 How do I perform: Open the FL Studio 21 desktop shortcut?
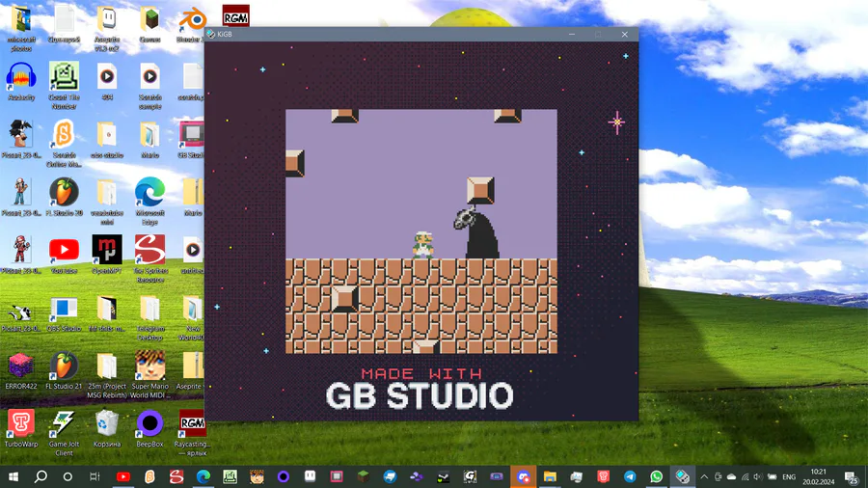[64, 370]
